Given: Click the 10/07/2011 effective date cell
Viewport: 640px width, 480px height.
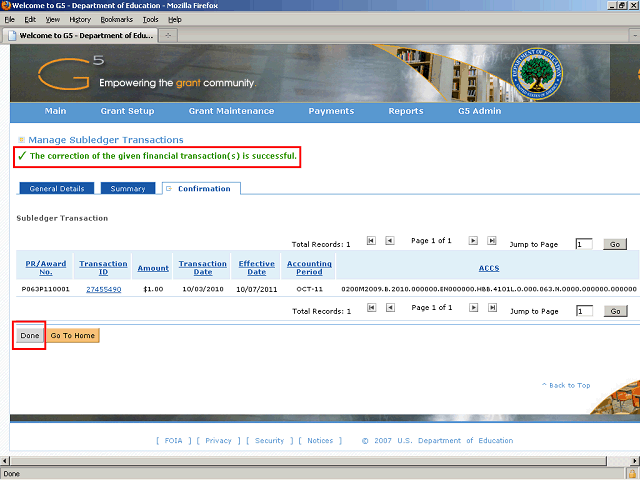Looking at the screenshot, I should tap(257, 289).
